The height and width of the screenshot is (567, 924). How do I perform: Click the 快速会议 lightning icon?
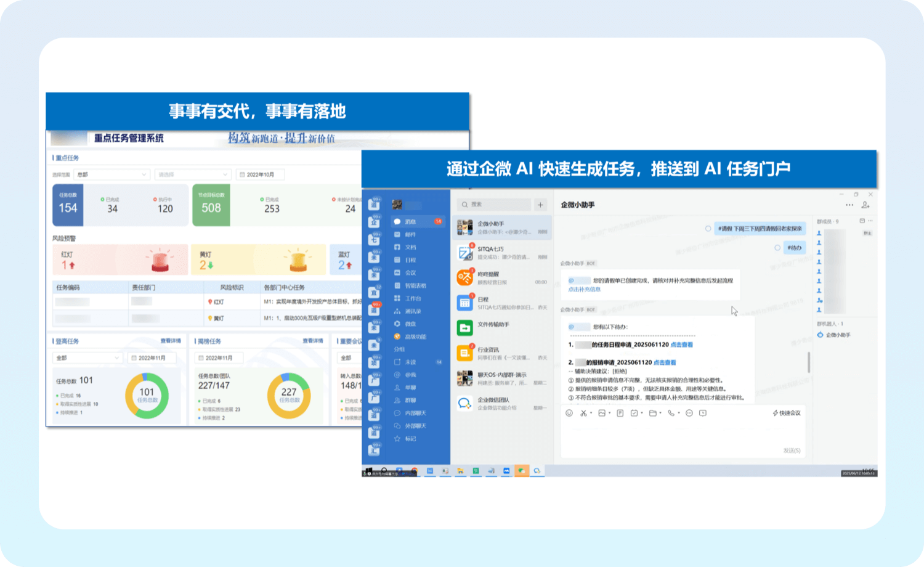pyautogui.click(x=776, y=413)
